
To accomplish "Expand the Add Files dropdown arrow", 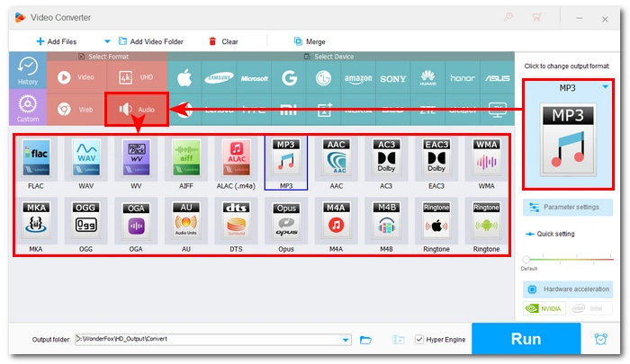I will click(x=107, y=41).
